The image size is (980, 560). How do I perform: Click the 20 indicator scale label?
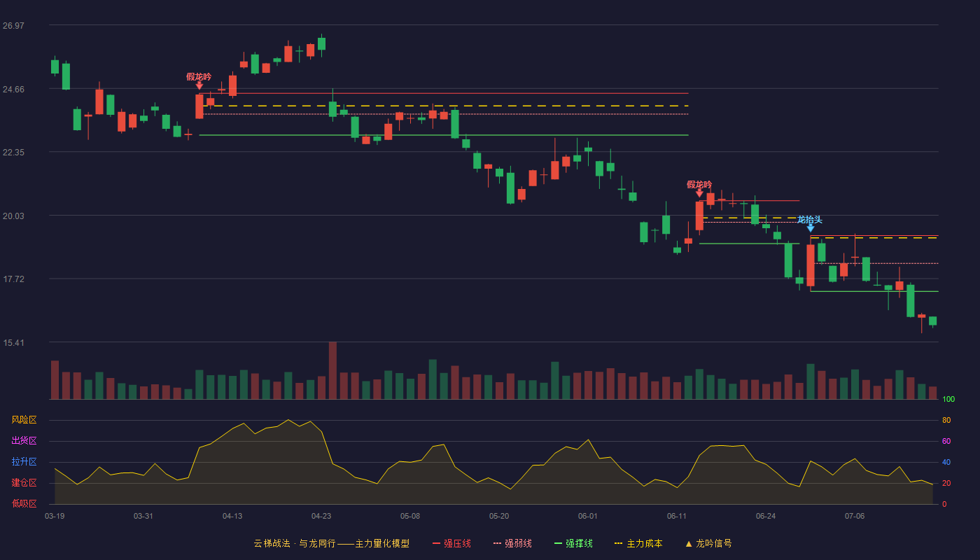coord(946,483)
